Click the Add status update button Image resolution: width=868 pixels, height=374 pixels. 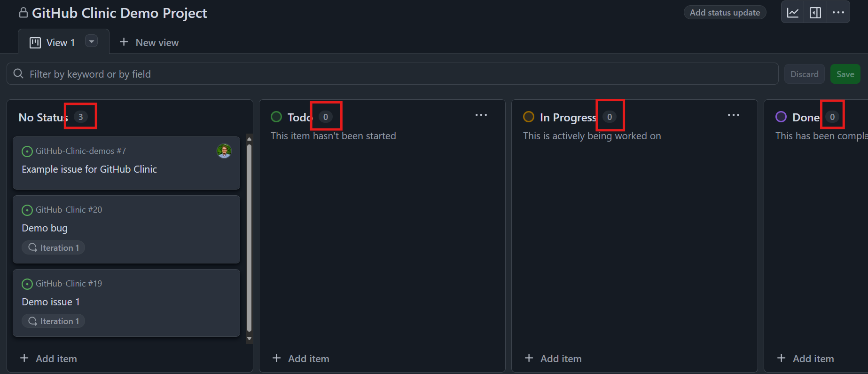725,13
